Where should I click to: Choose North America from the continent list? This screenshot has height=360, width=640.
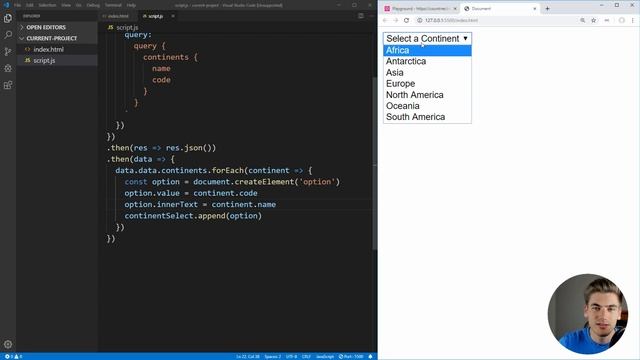(x=427, y=95)
